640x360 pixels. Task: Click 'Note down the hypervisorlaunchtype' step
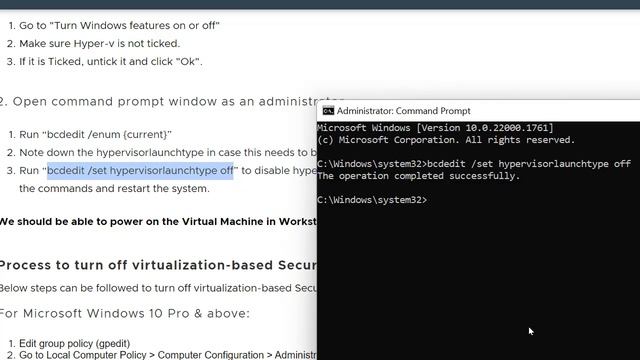point(168,152)
